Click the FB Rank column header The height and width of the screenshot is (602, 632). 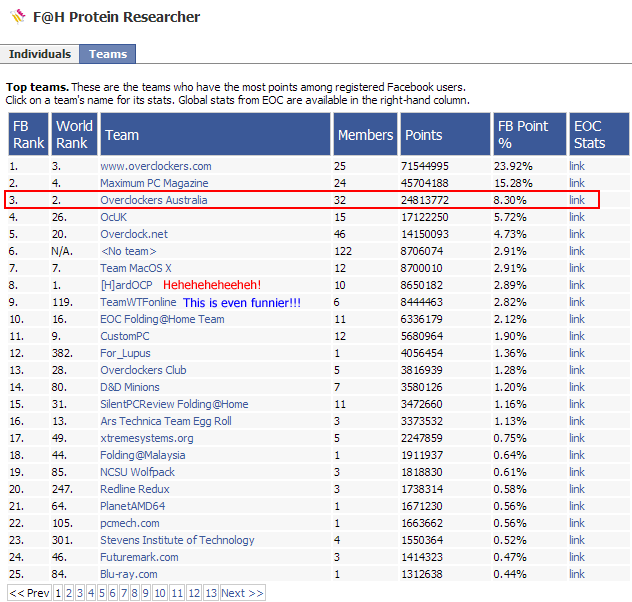click(28, 134)
